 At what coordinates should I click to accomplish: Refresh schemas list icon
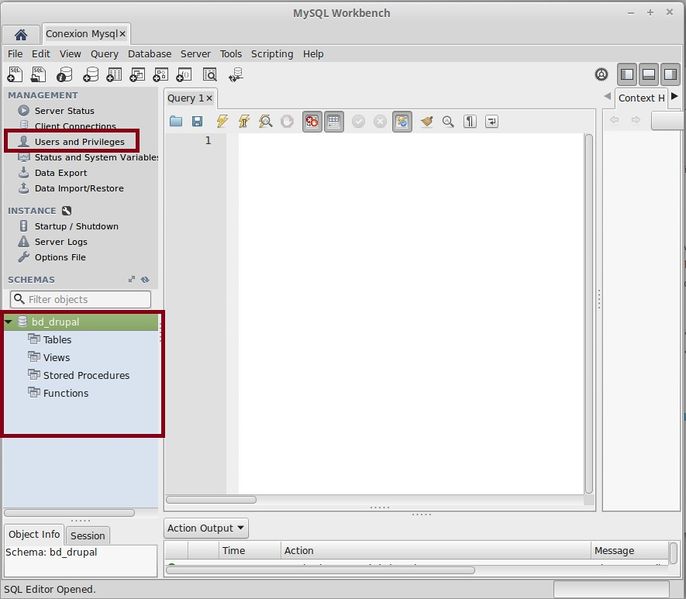pyautogui.click(x=145, y=279)
